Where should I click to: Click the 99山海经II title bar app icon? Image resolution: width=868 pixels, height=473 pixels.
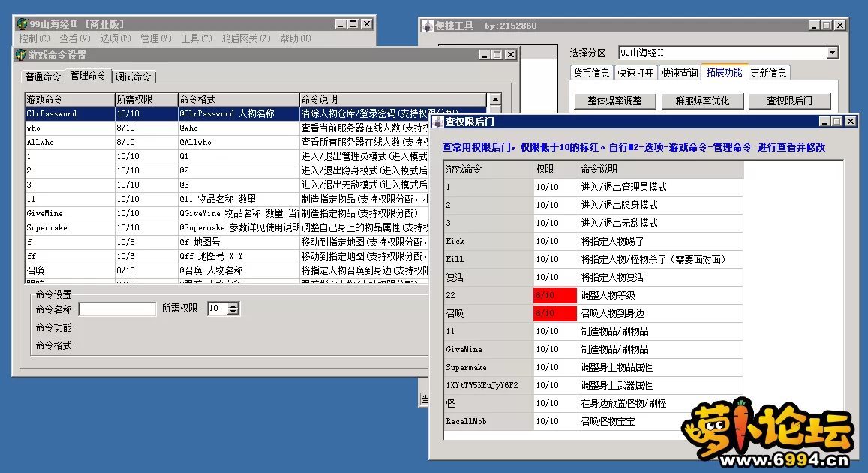23,24
